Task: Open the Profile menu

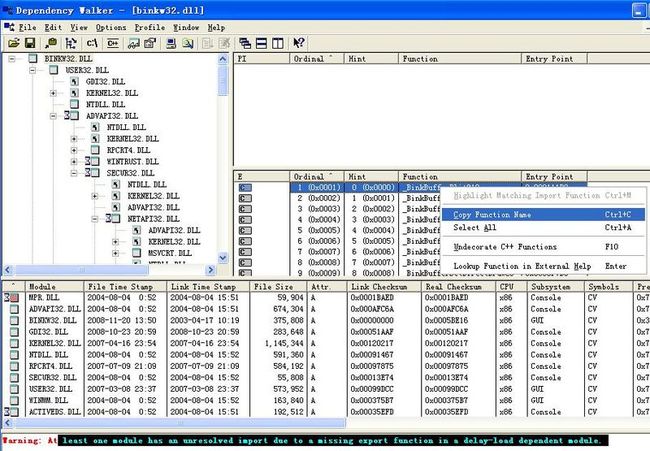Action: click(x=150, y=27)
